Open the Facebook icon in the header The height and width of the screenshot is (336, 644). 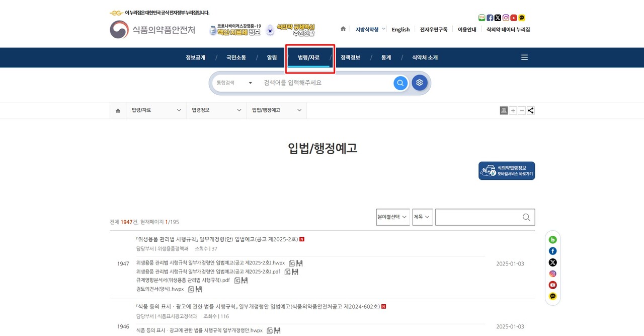[x=489, y=18]
